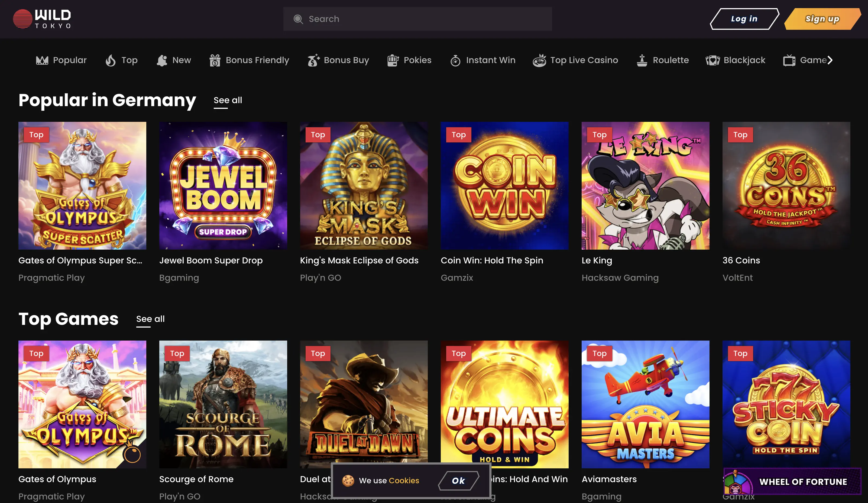Click the Pokies slot machine icon
868x503 pixels.
pos(393,60)
